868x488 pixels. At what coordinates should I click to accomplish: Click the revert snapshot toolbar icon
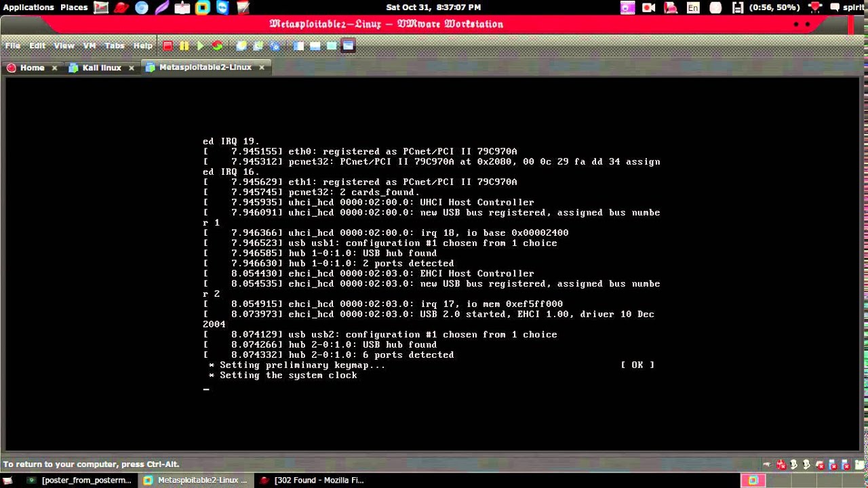coord(258,46)
